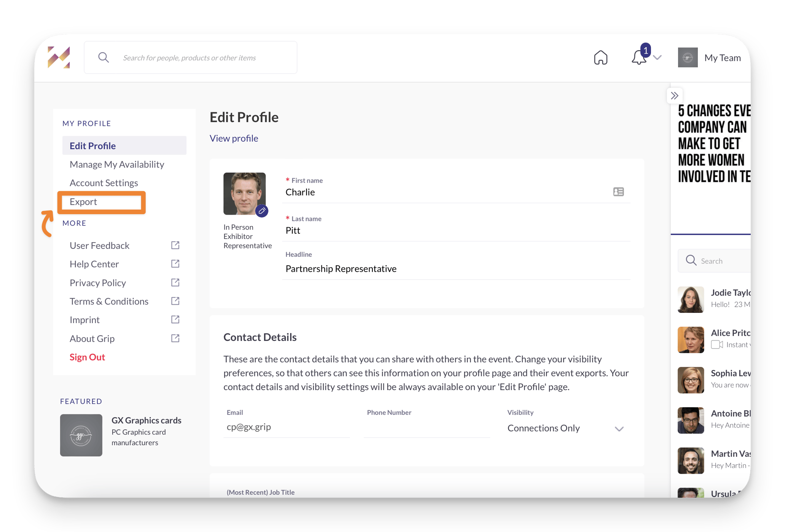Click the View profile link
The width and height of the screenshot is (785, 532).
[x=234, y=138]
